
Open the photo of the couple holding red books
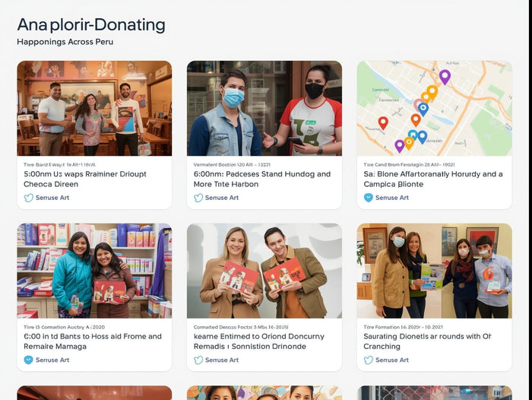click(264, 271)
